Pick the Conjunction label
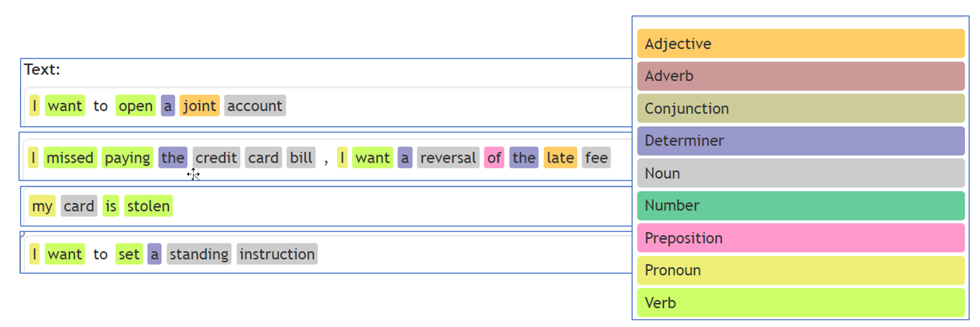 pyautogui.click(x=800, y=108)
